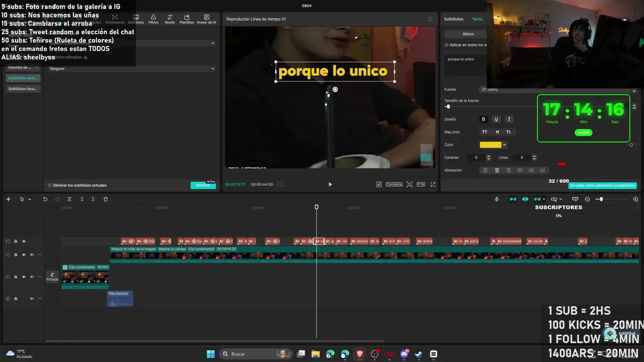Expand the text color dropdown arrow
The height and width of the screenshot is (362, 644).
(504, 145)
